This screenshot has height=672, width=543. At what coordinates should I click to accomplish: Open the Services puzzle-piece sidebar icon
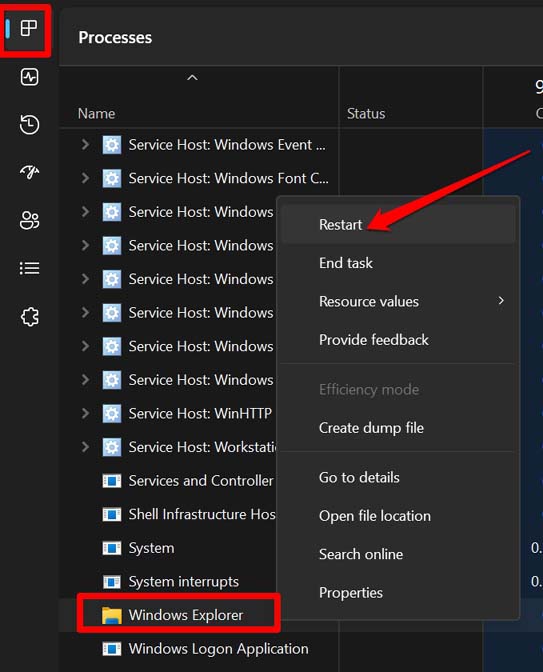point(30,317)
